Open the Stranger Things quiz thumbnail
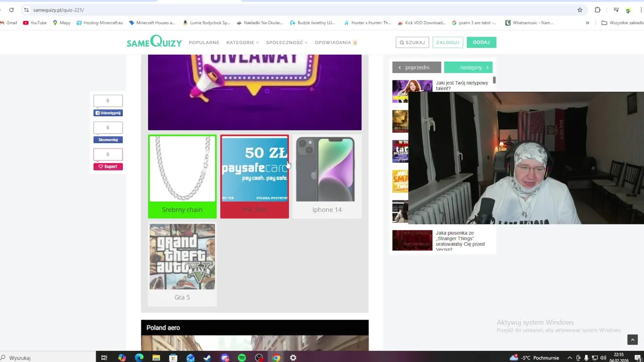Viewport: 644px width, 362px height. (412, 240)
